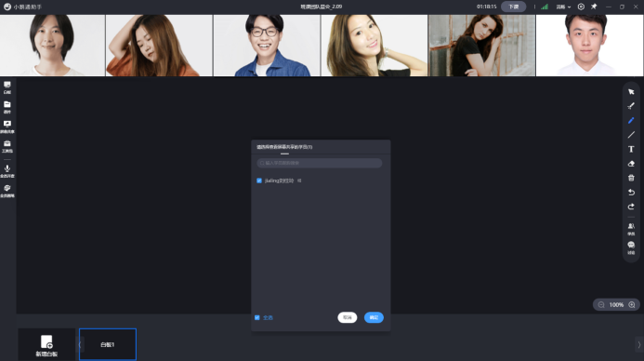644x361 pixels.
Task: Select video of woman leaning by window
Action: coord(481,46)
